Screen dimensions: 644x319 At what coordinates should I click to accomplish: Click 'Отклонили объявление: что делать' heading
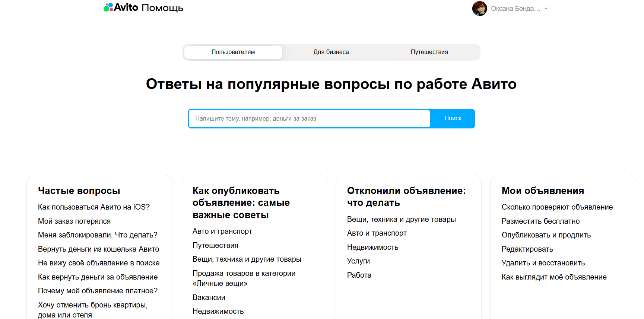406,197
